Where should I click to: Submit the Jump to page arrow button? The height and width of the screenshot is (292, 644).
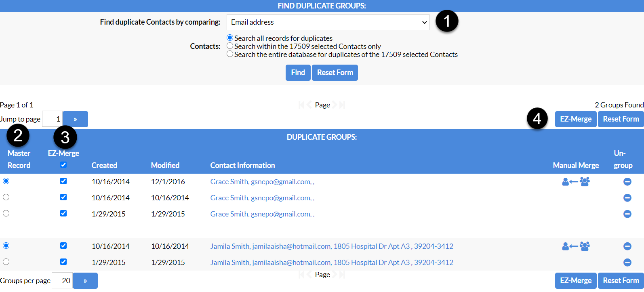click(75, 119)
